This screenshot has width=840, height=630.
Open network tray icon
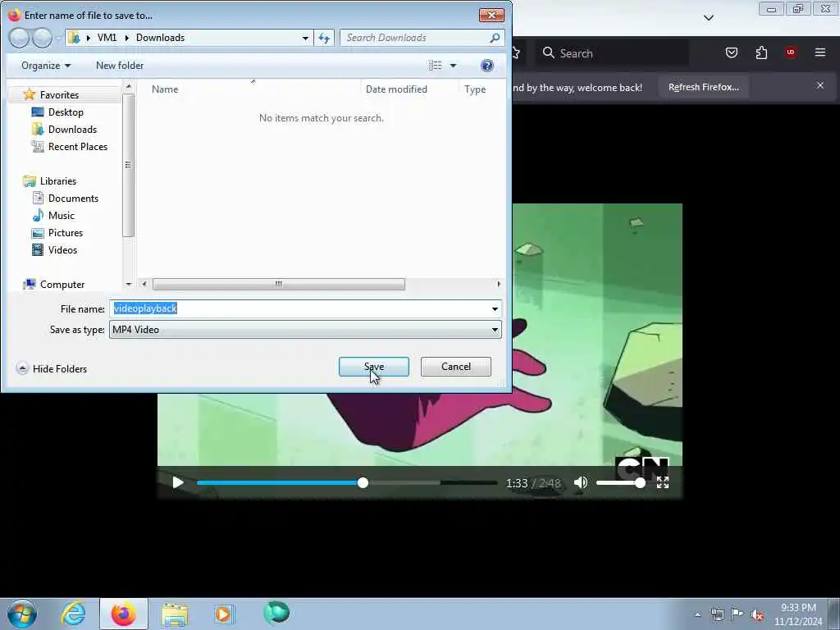(717, 614)
